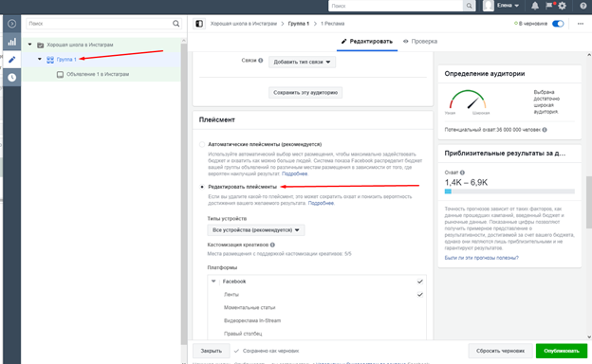Click the magnifier in left search field

176,24
